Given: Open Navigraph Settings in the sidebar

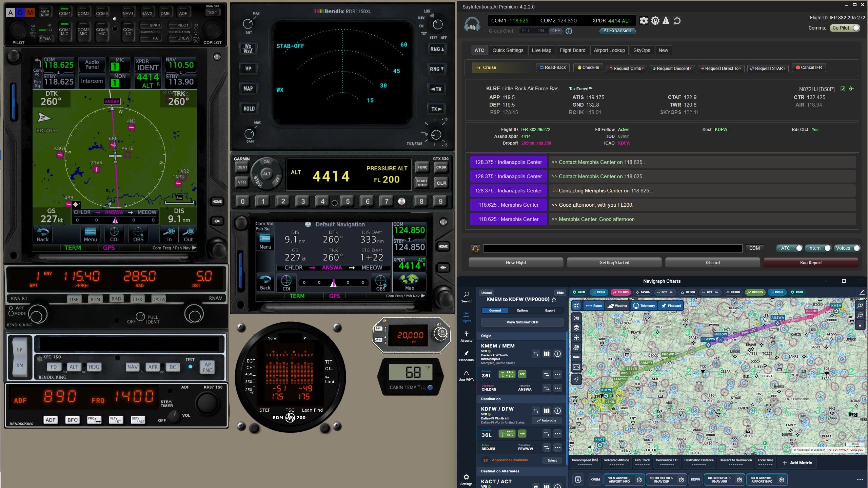Looking at the screenshot, I should tap(466, 480).
